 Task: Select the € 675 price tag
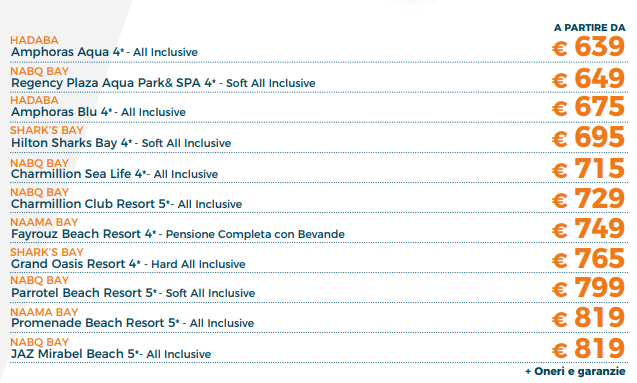(x=588, y=107)
